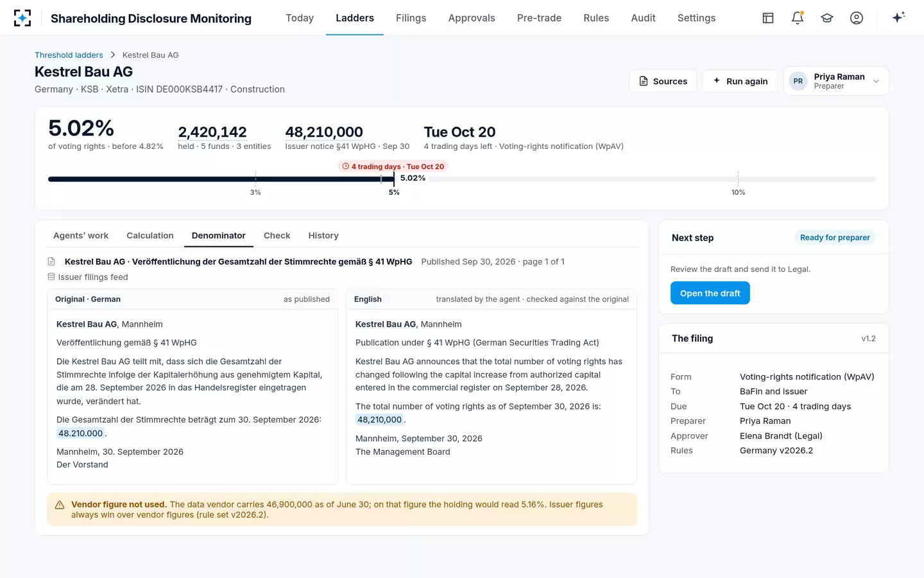This screenshot has width=924, height=578.
Task: Click the document icon beside the filing title
Action: 51,261
